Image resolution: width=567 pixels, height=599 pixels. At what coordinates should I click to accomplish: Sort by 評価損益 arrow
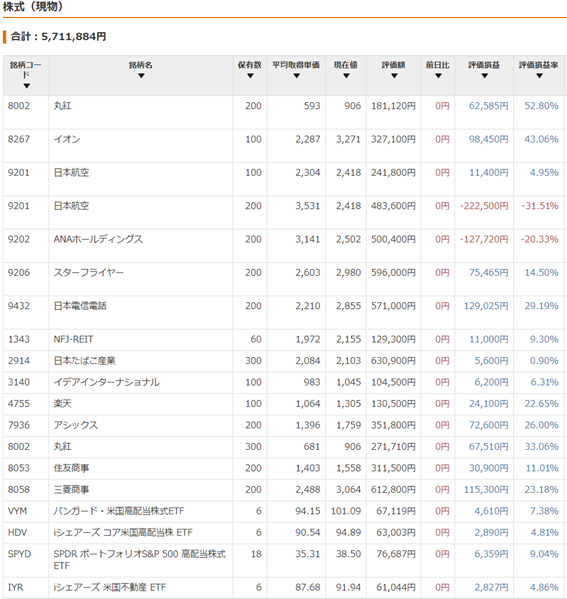[x=484, y=76]
